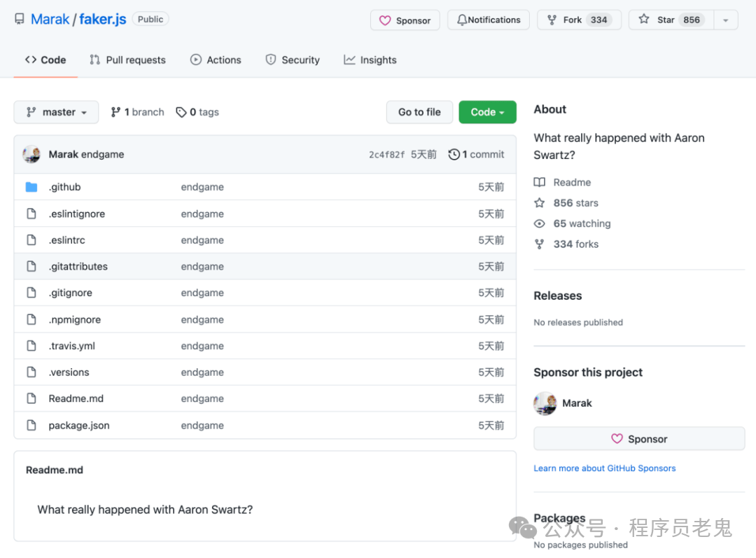
Task: Open the green Code dropdown
Action: click(487, 113)
